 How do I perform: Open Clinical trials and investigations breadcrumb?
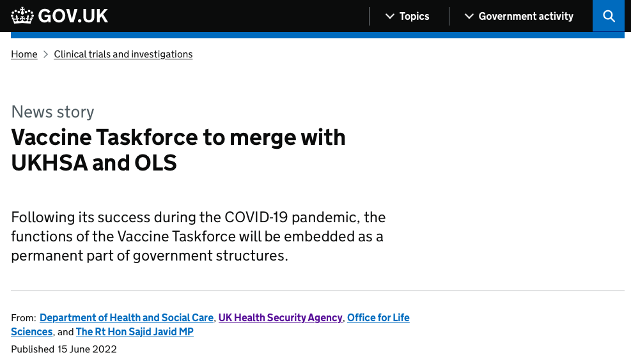pos(123,54)
